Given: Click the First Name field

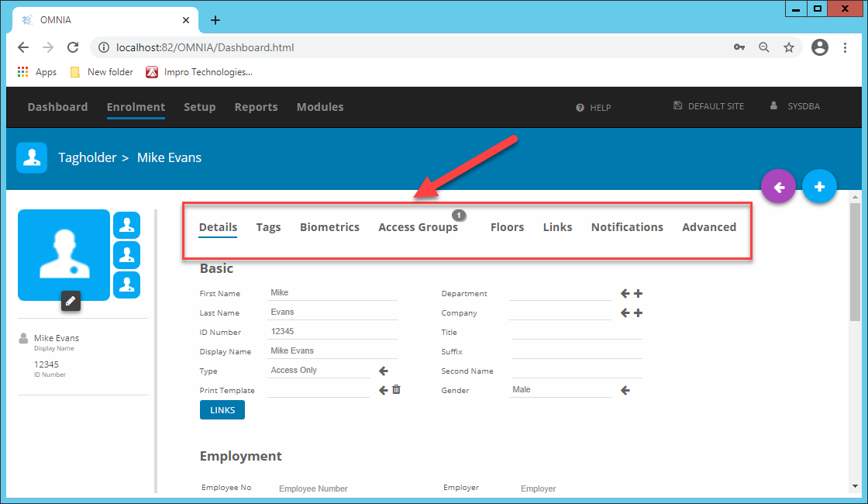Looking at the screenshot, I should point(332,293).
